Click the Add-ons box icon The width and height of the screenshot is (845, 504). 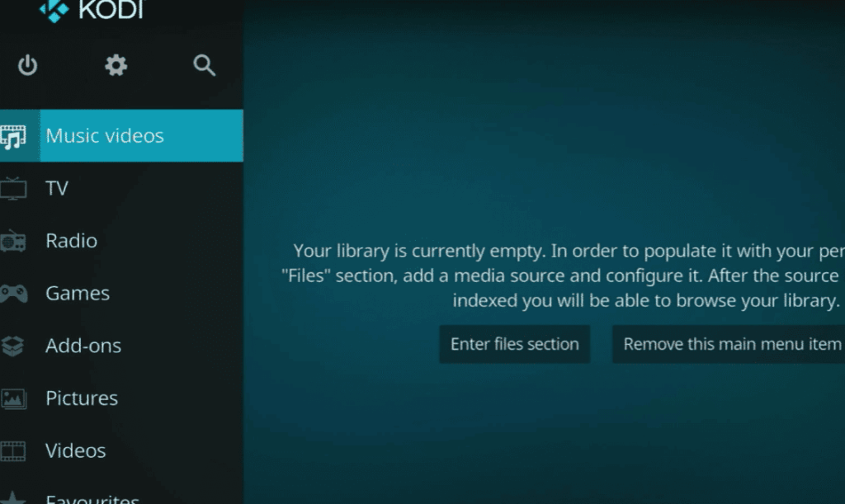coord(12,346)
